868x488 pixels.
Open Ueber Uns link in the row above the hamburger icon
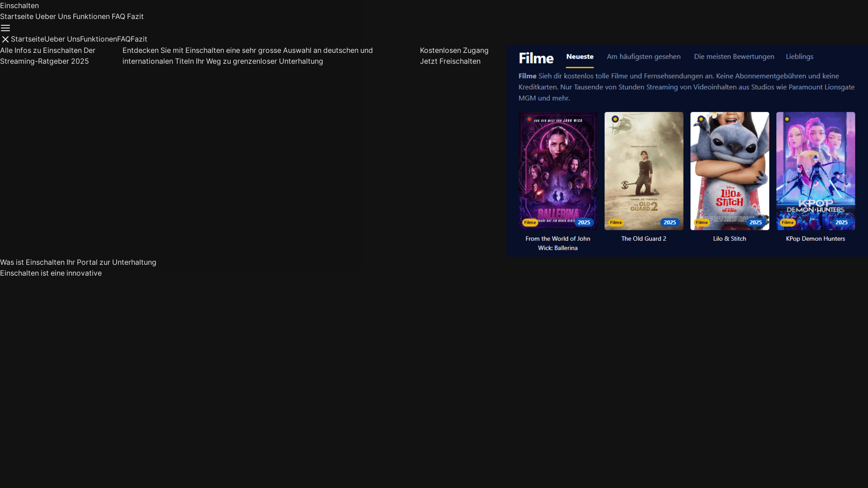(53, 16)
